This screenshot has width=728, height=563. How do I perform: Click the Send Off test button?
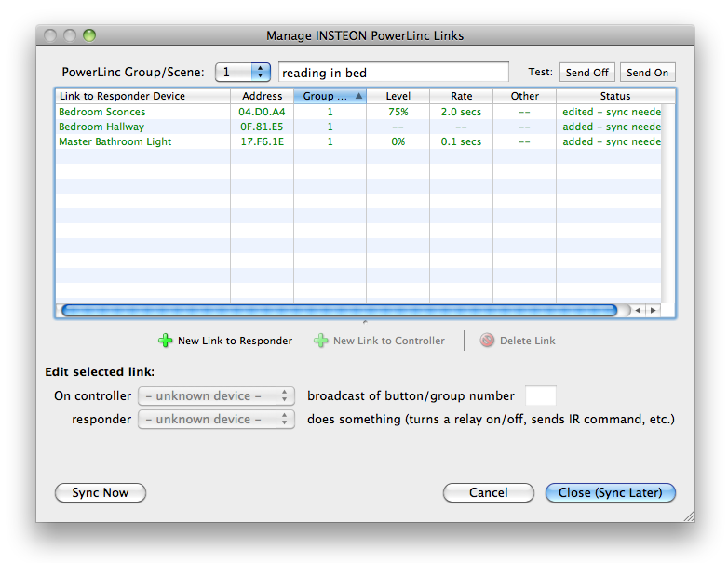tap(587, 73)
